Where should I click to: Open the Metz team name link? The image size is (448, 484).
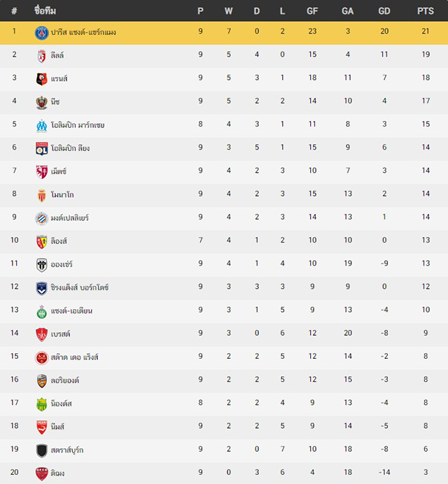click(59, 171)
